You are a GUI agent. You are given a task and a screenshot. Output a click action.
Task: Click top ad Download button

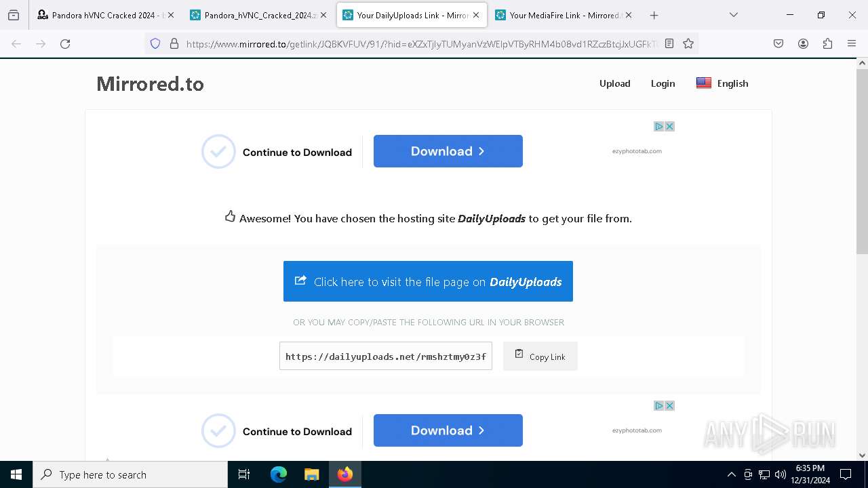(448, 151)
